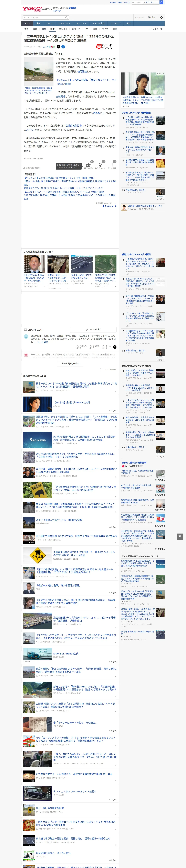Open the エキスパート navigation tab

click(64, 24)
